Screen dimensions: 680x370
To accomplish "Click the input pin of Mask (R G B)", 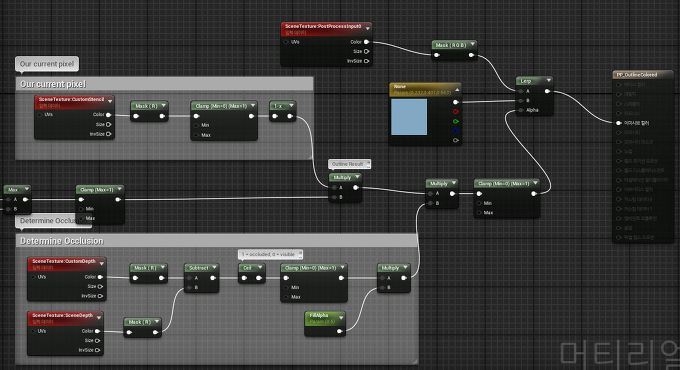I will coord(437,55).
